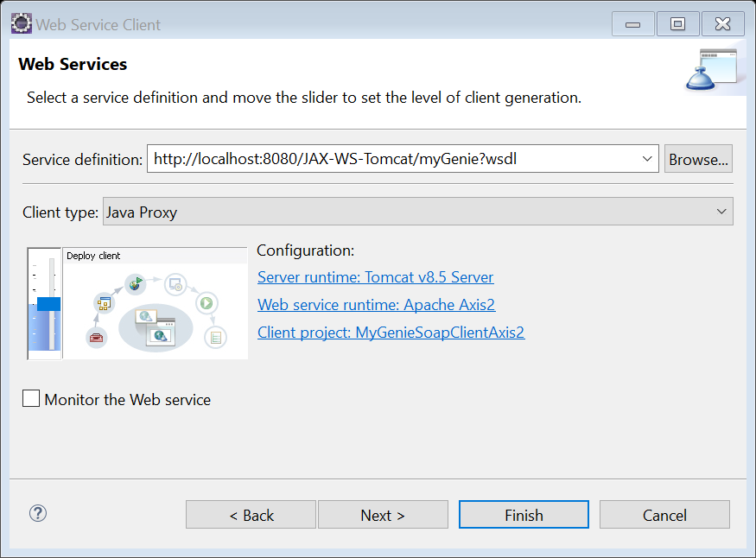Image resolution: width=756 pixels, height=558 pixels.
Task: Click the help question mark icon
Action: [38, 513]
